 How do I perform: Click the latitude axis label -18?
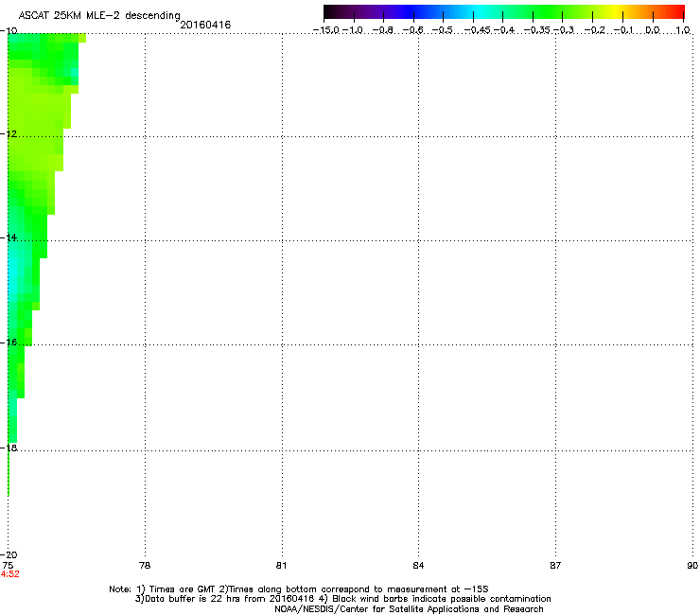[x=9, y=448]
